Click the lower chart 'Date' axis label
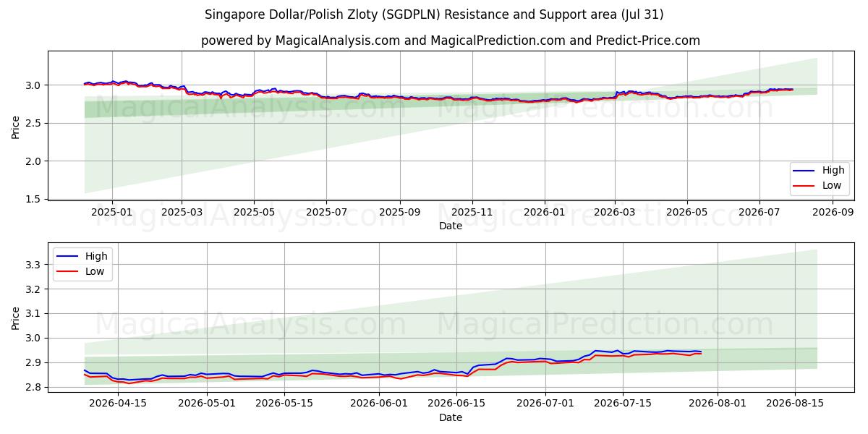The image size is (868, 434). coord(451,417)
